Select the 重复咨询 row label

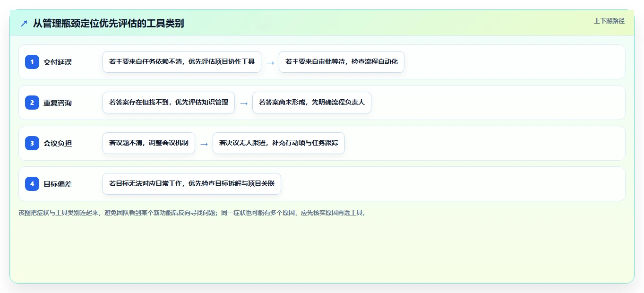(58, 103)
